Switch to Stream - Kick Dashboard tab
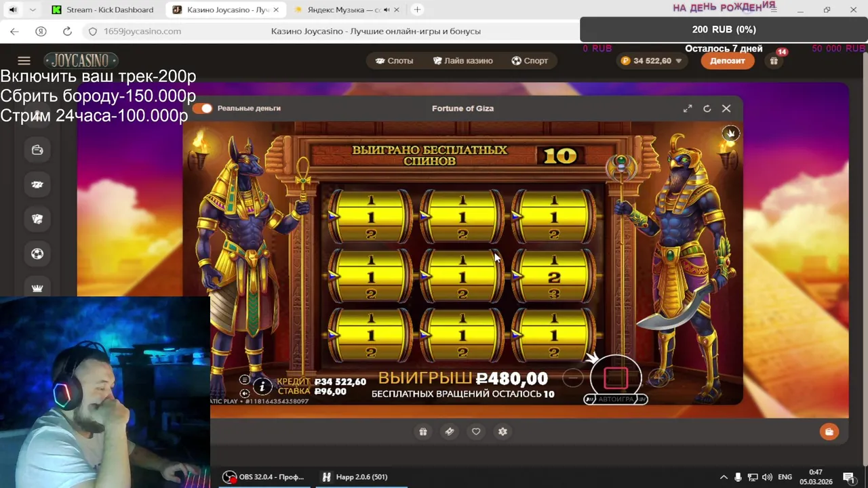The image size is (868, 488). (103, 10)
